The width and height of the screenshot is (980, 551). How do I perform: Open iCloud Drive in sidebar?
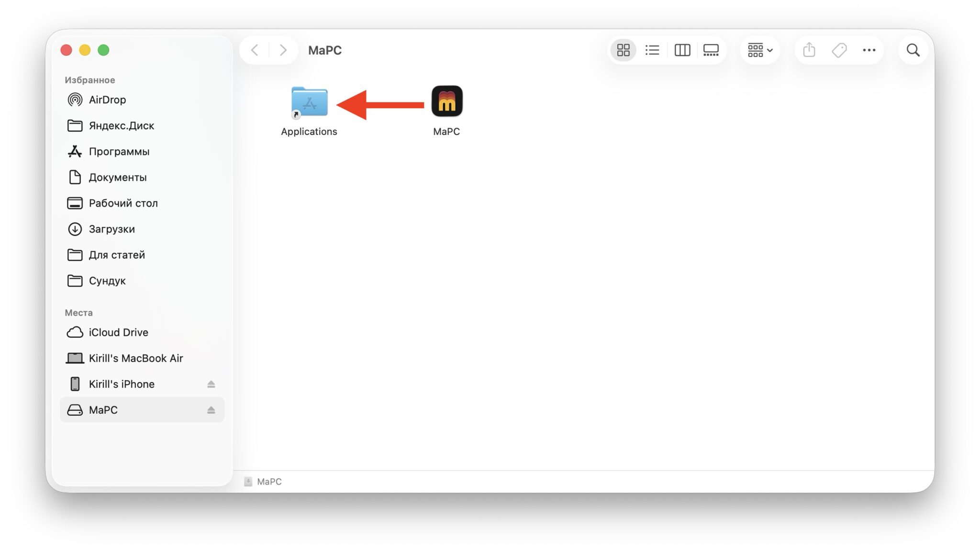click(x=142, y=332)
